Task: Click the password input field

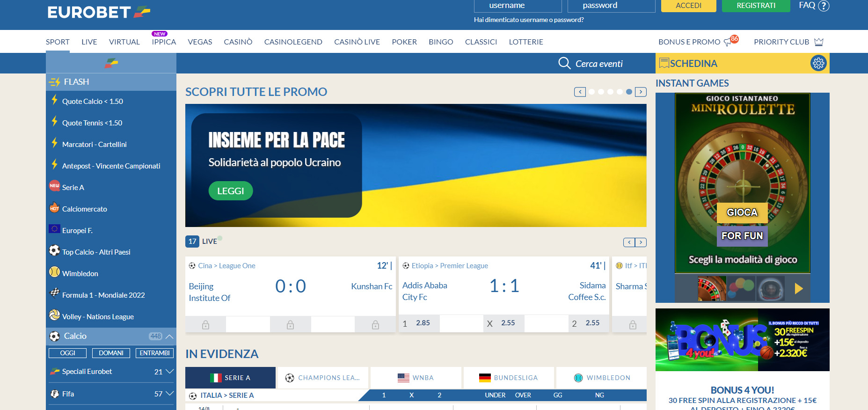Action: (x=612, y=6)
